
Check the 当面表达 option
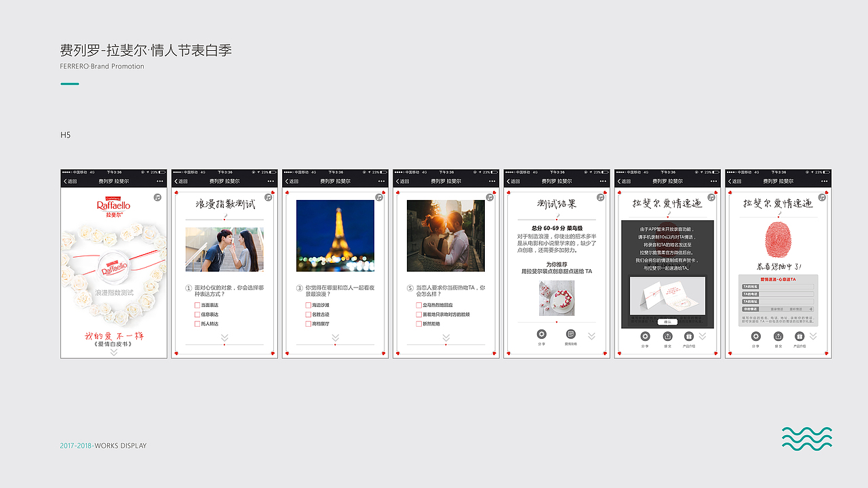(197, 306)
